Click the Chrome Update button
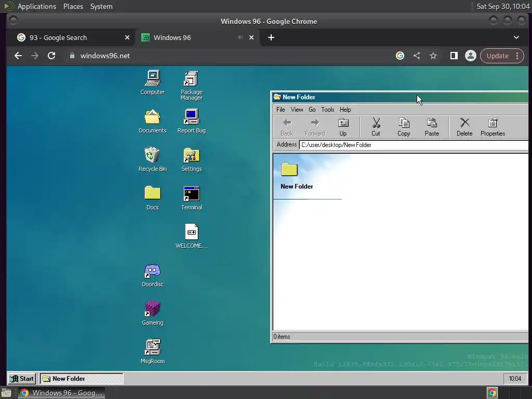The image size is (532, 399). [497, 56]
